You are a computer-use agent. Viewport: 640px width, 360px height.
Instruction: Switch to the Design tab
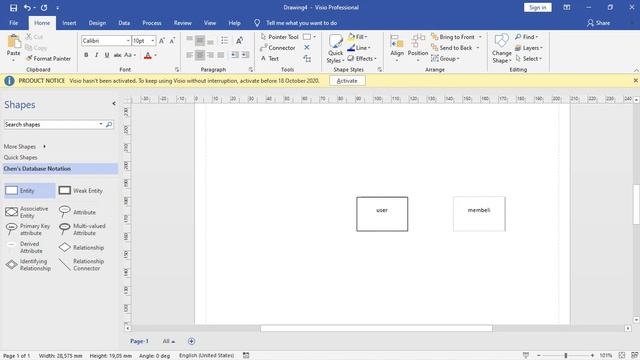coord(97,23)
